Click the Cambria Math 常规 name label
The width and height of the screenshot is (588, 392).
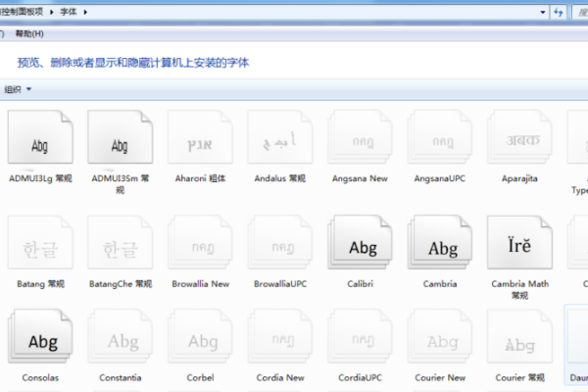tap(519, 290)
